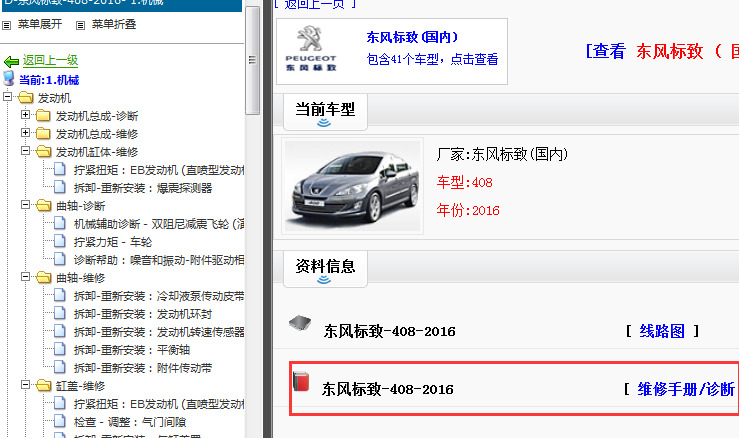Screen dimensions: 739x438
Task: Collapse the 曲轴-维修 folder
Action: (x=25, y=277)
